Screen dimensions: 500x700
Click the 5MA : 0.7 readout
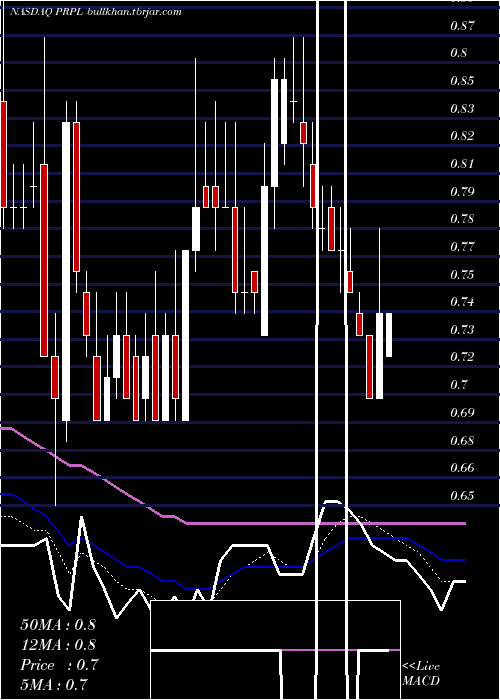tap(54, 684)
